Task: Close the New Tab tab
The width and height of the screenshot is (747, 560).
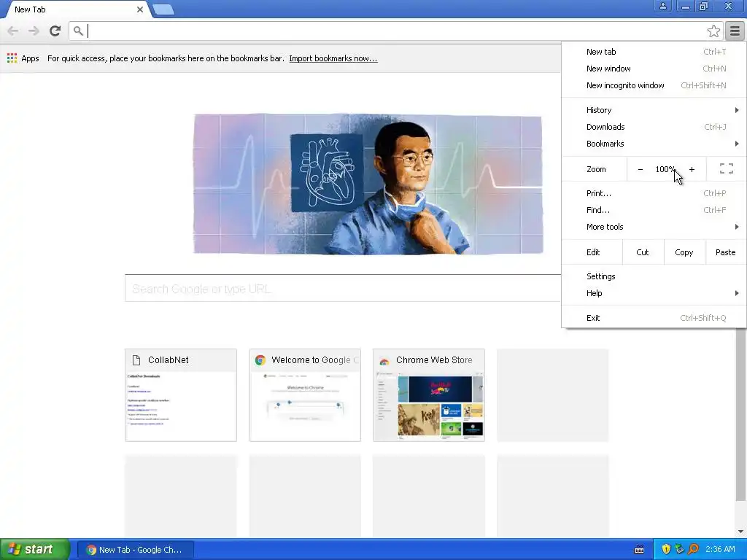Action: click(139, 9)
